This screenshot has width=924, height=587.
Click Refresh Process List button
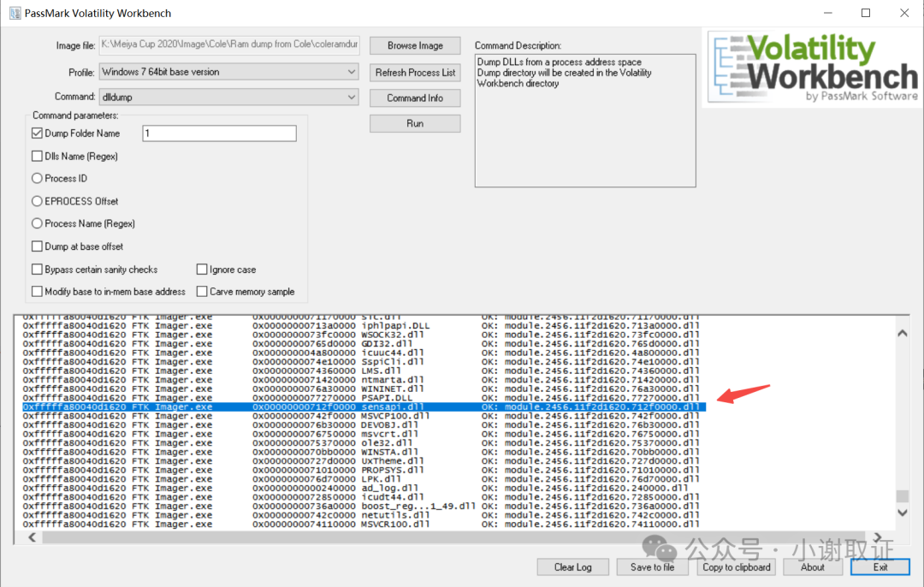coord(415,73)
